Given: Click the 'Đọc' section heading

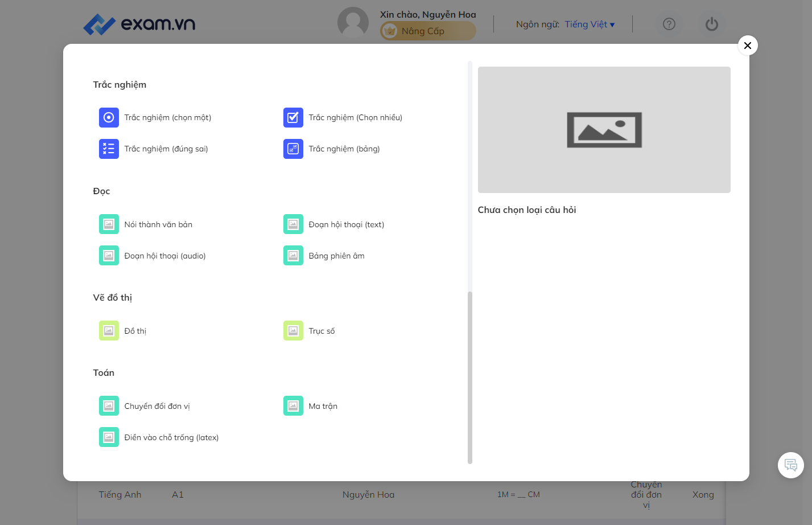Looking at the screenshot, I should coord(101,191).
